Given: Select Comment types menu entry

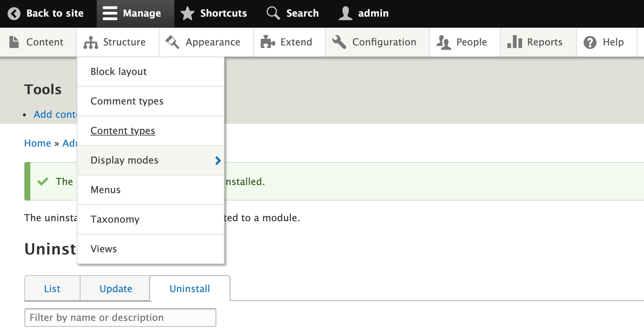Looking at the screenshot, I should pos(151,101).
